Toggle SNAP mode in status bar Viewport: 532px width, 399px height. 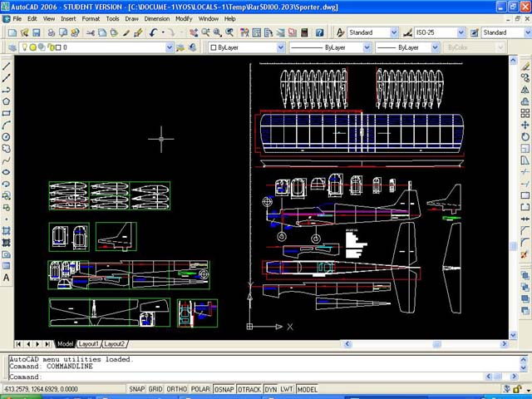(135, 389)
